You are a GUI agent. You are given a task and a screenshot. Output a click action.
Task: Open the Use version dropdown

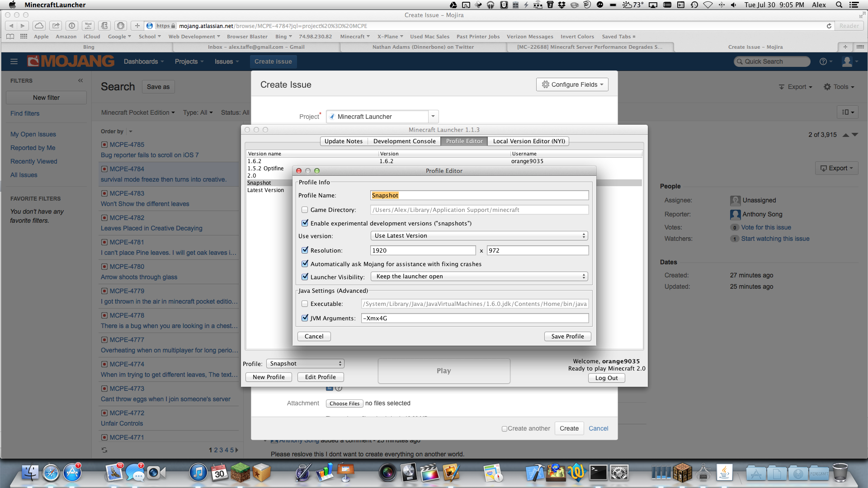[479, 236]
